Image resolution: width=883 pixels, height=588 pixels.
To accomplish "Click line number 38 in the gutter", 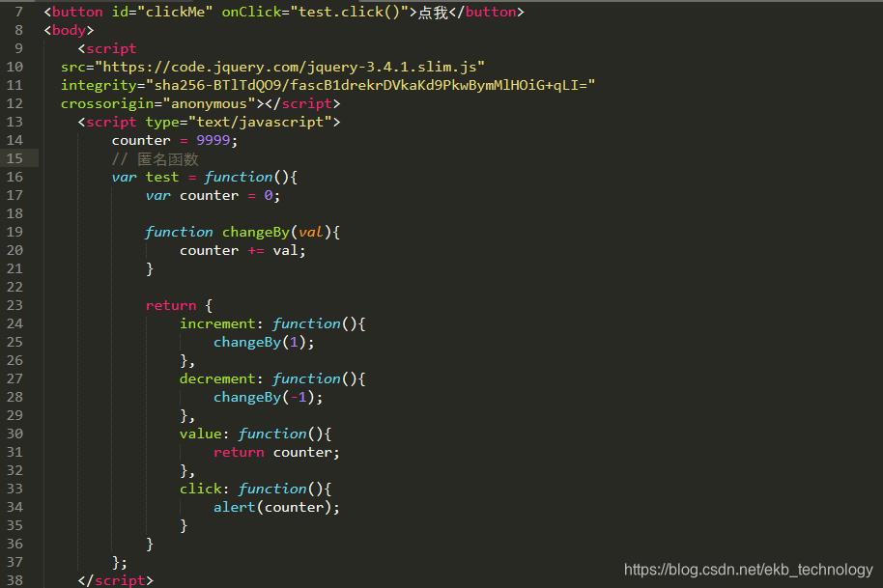I will (14, 580).
